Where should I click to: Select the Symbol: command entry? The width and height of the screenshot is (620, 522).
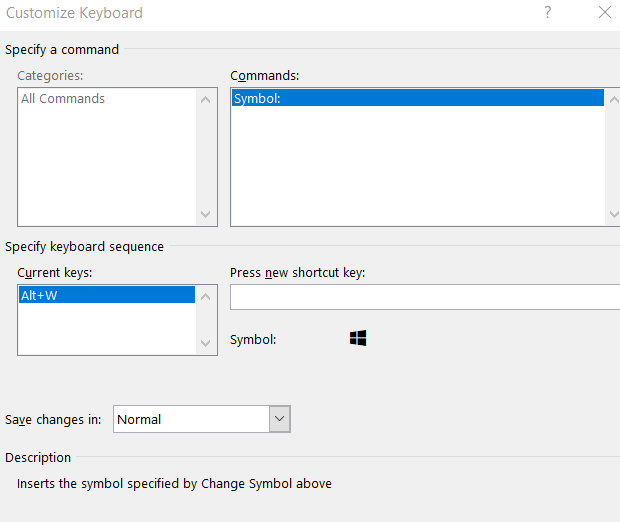click(x=418, y=98)
